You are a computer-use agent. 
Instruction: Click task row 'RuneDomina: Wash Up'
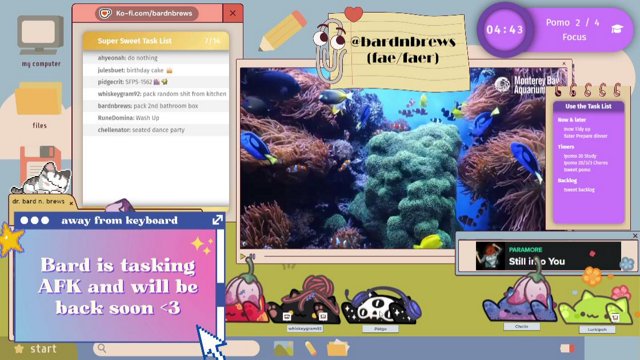(x=156, y=118)
